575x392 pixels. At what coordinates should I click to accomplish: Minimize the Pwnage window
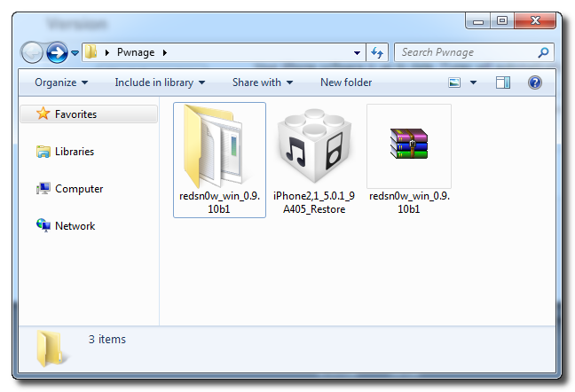(477, 21)
